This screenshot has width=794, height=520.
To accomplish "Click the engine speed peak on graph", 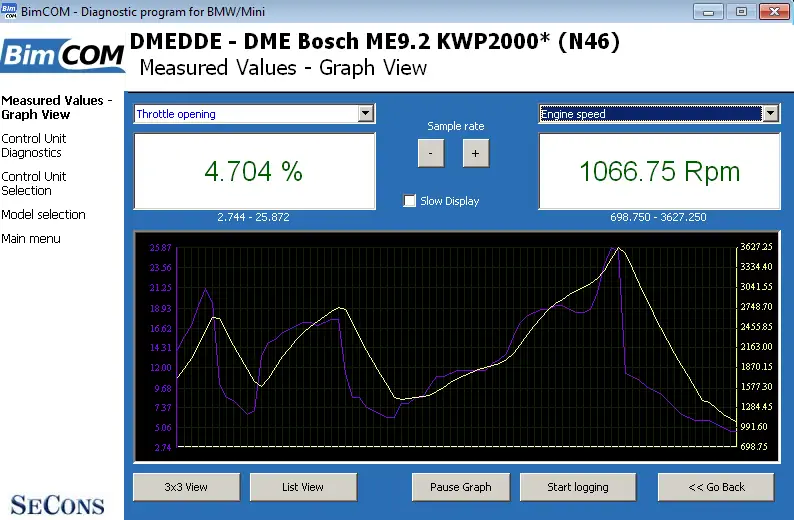I will [618, 248].
